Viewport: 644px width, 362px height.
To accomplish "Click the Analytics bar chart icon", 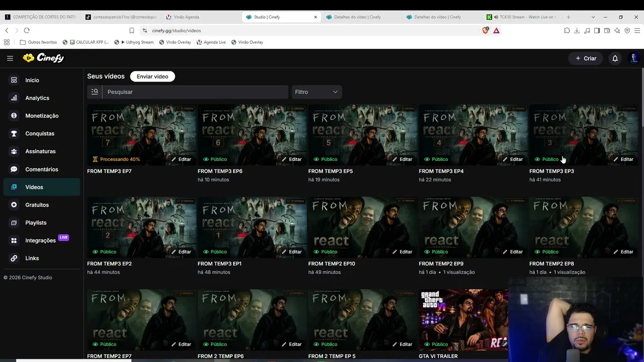I will pos(14,98).
